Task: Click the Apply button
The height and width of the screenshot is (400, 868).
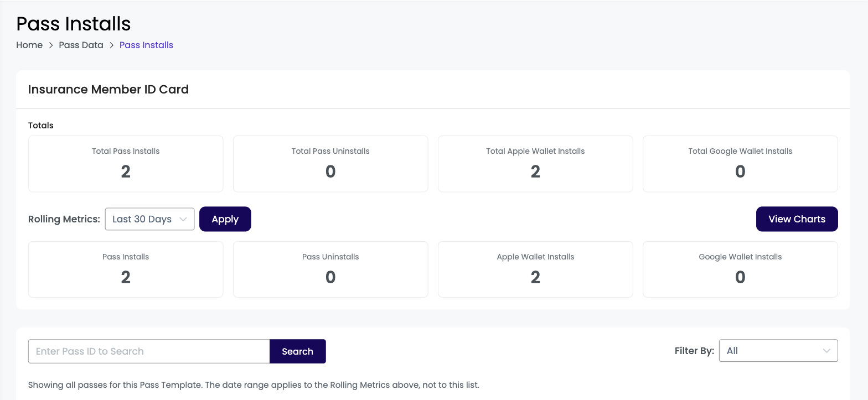Action: point(225,219)
